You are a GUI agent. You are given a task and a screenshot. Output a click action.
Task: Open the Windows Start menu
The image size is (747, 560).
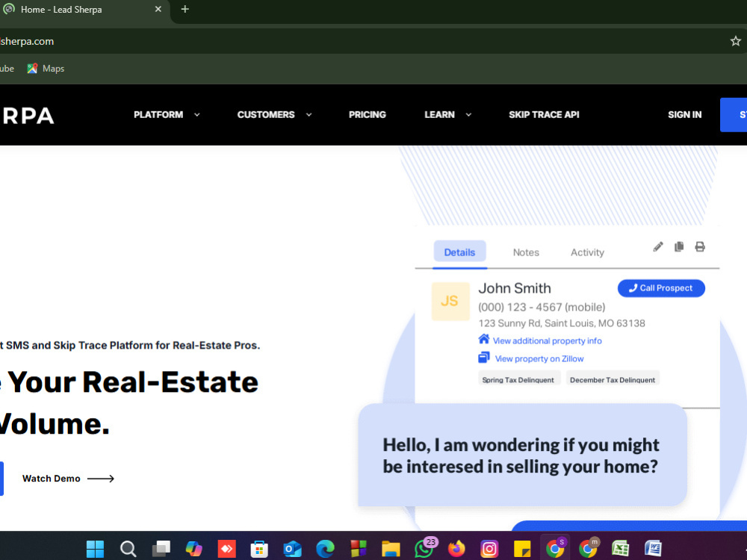(x=96, y=549)
